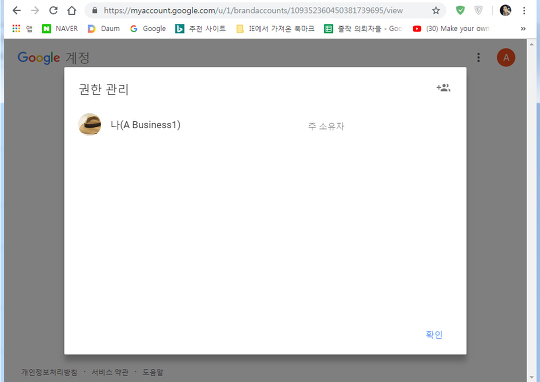Bookmark this page with the star
This screenshot has width=540, height=382.
tap(436, 11)
